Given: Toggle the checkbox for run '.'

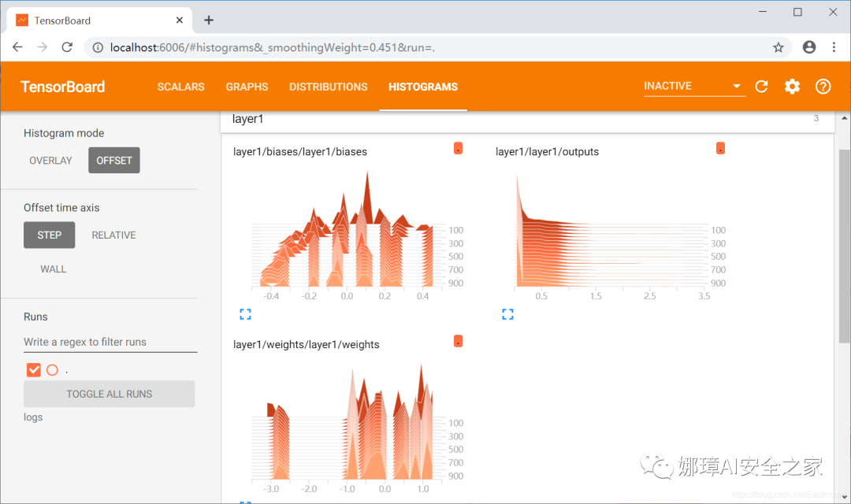Looking at the screenshot, I should pyautogui.click(x=34, y=370).
